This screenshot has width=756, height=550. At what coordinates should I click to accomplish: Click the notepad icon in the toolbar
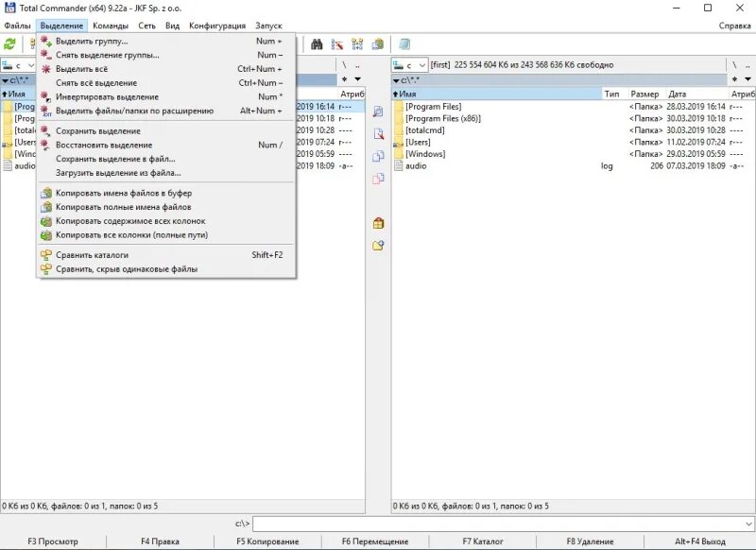(404, 44)
